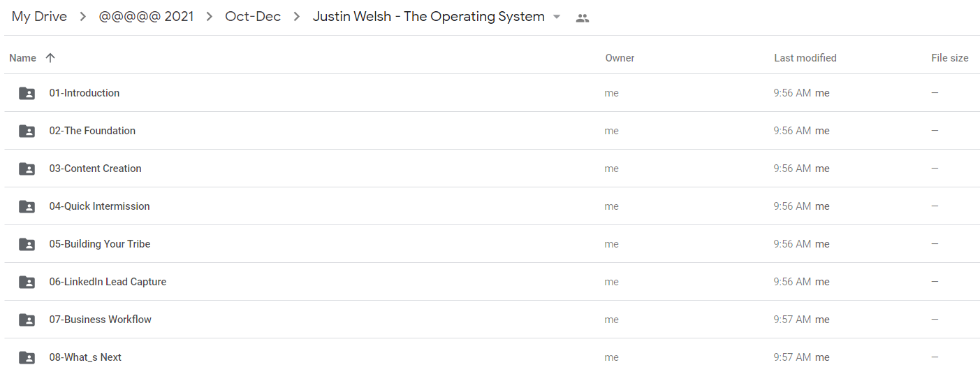980x372 pixels.
Task: Select the 05-Building Your Tribe row name
Action: click(100, 244)
